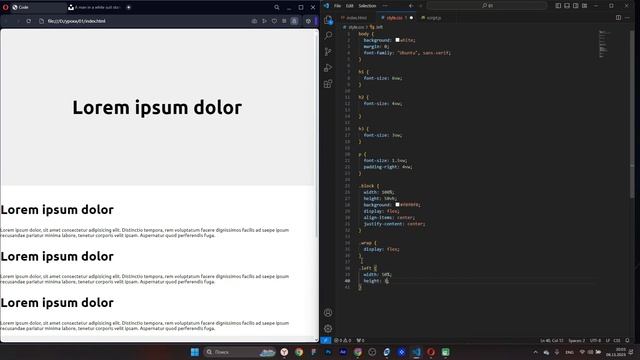Image resolution: width=640 pixels, height=360 pixels.
Task: Open the Extensions view
Action: (328, 84)
